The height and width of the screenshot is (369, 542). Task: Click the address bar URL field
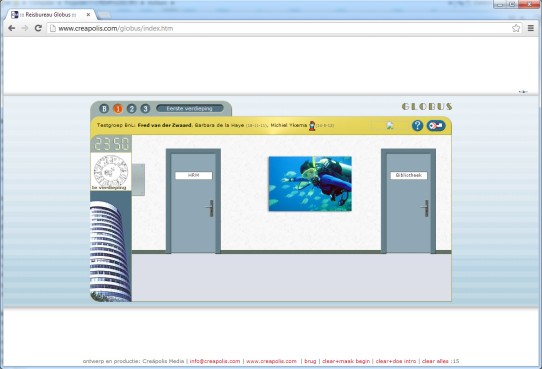pyautogui.click(x=280, y=28)
